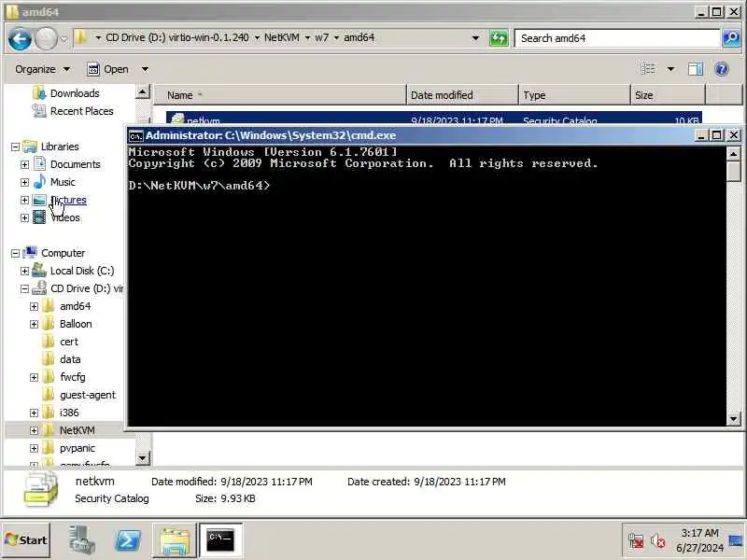Select Local Disk (C:)

coord(82,271)
